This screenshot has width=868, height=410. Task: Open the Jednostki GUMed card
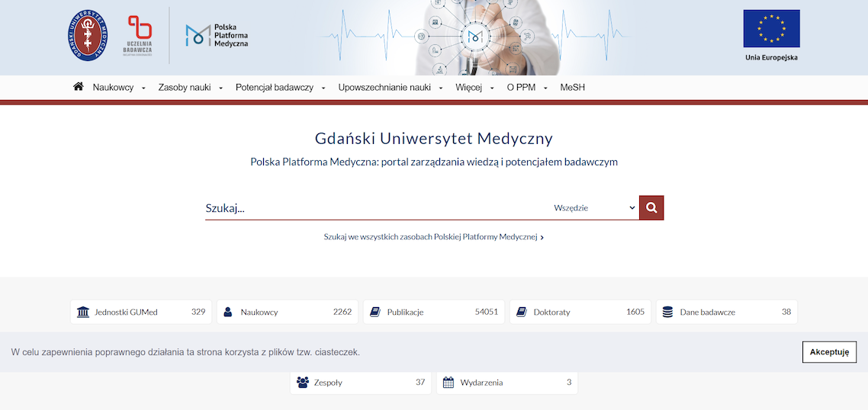click(141, 312)
